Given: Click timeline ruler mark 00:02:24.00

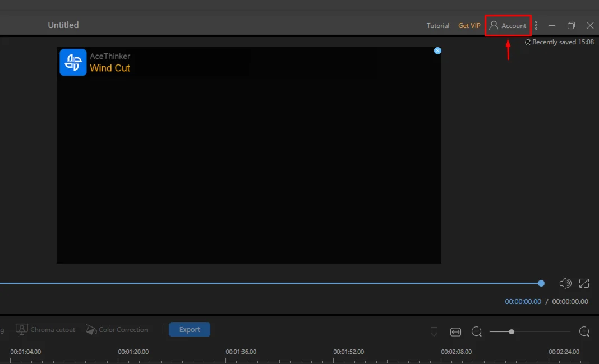Looking at the screenshot, I should 564,352.
